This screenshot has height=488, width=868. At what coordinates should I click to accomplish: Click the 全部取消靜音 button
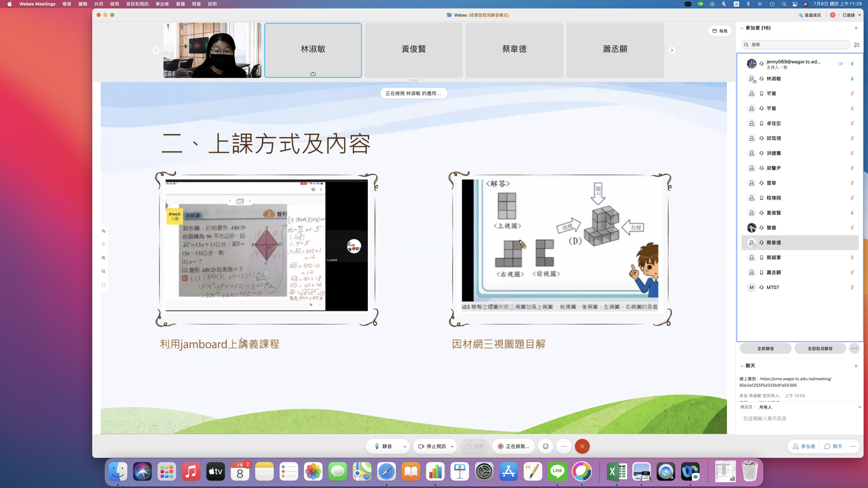click(820, 348)
